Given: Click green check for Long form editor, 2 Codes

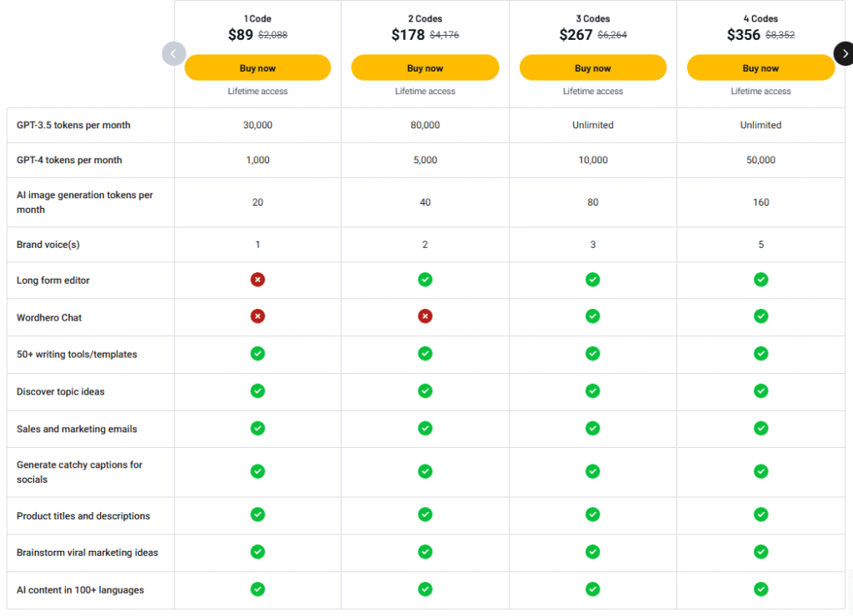Looking at the screenshot, I should tap(425, 280).
